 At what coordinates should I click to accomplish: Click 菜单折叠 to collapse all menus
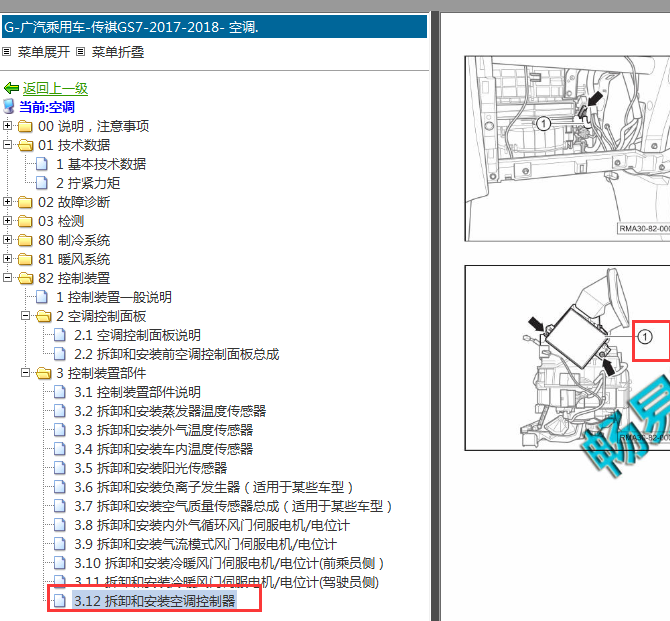coord(118,52)
